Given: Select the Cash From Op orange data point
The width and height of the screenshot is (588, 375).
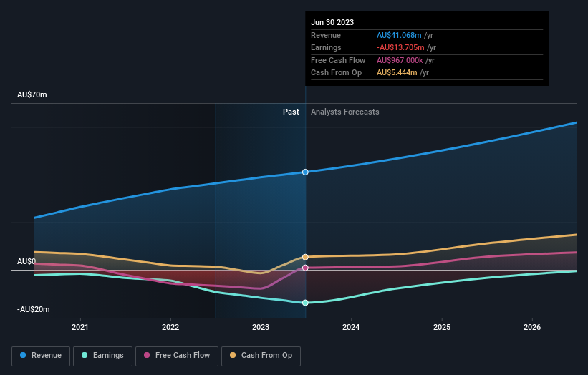Looking at the screenshot, I should (x=305, y=257).
